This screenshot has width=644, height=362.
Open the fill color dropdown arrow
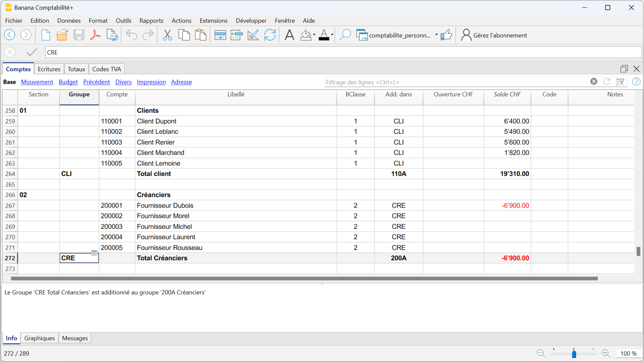click(x=314, y=35)
